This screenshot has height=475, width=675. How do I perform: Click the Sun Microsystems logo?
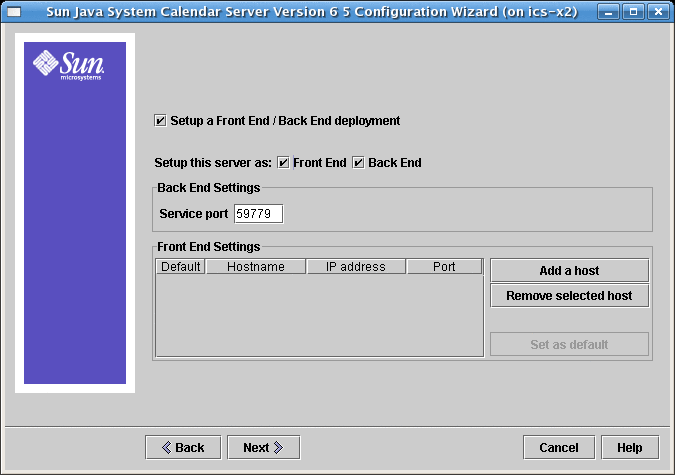pos(69,65)
